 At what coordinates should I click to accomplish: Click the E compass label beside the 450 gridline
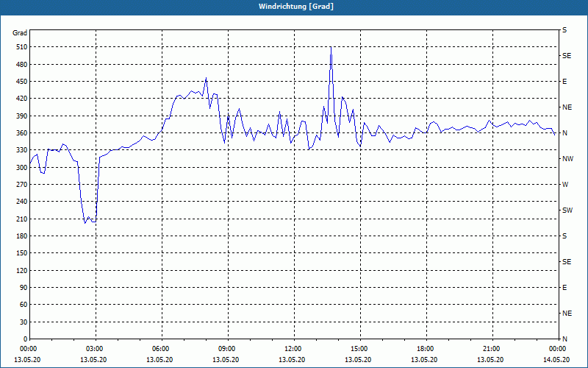(564, 82)
